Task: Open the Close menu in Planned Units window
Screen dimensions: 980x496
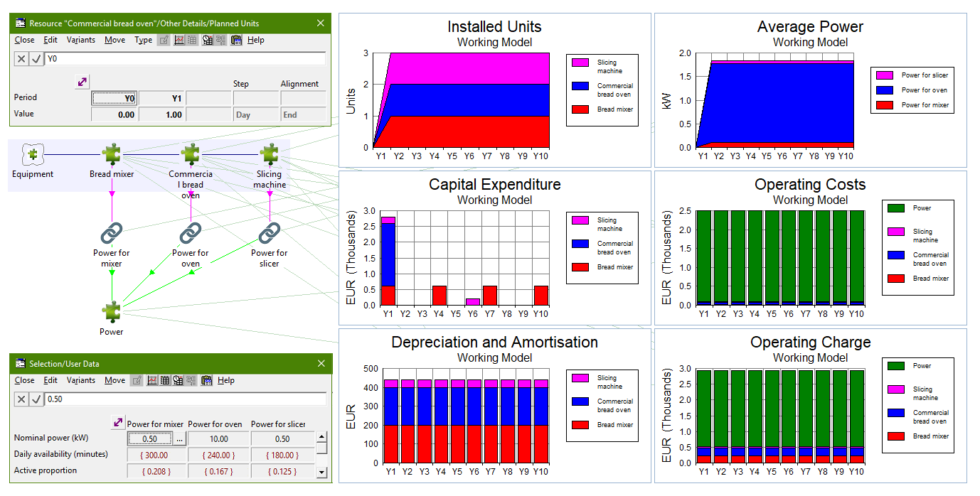Action: click(x=24, y=40)
